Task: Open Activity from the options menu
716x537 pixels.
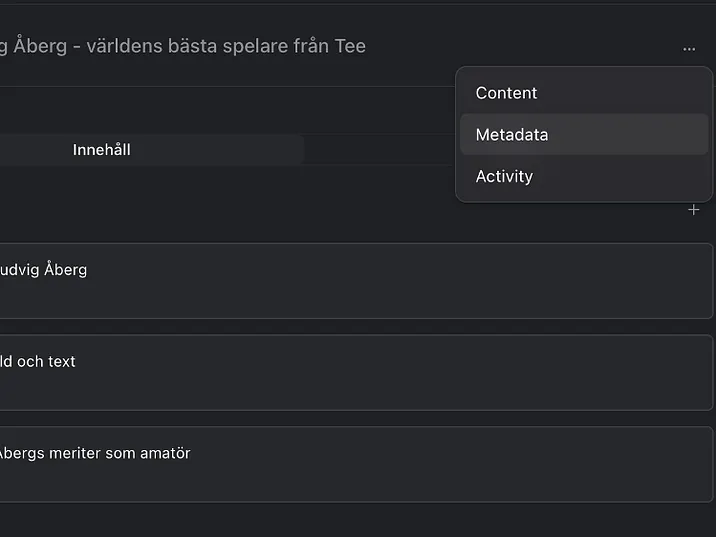Action: 504,177
